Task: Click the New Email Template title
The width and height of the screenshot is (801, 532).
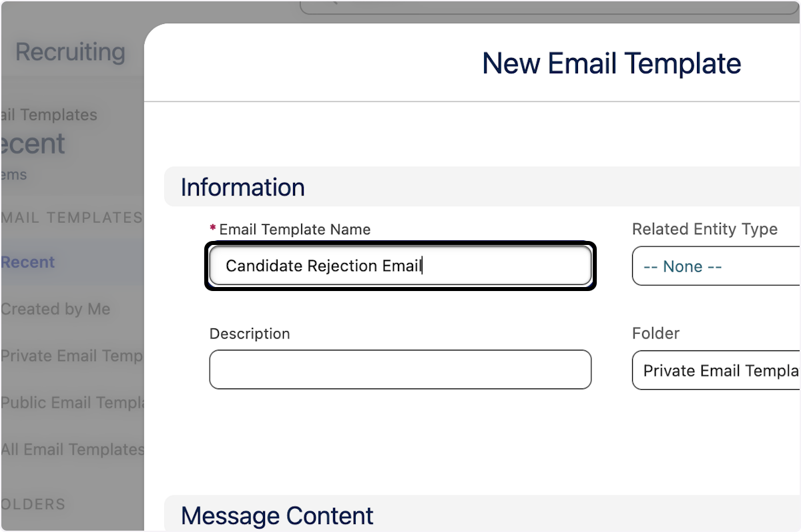Action: (611, 63)
